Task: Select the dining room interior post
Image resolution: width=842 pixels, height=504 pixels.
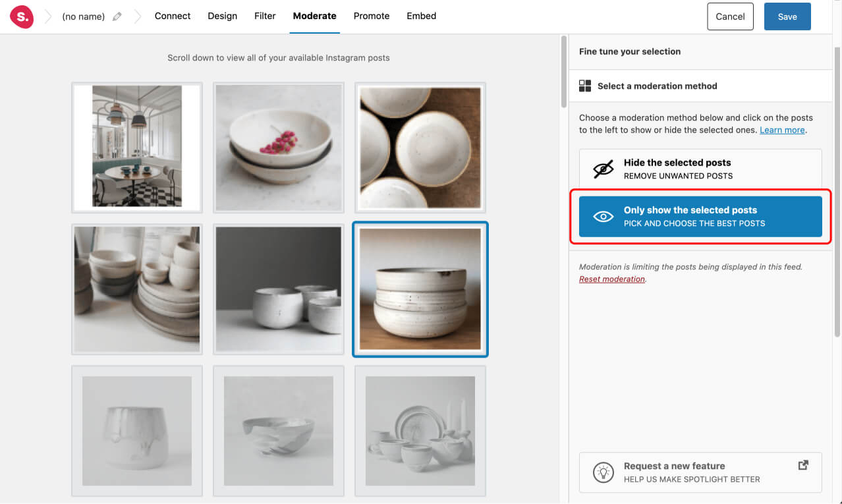Action: (137, 148)
